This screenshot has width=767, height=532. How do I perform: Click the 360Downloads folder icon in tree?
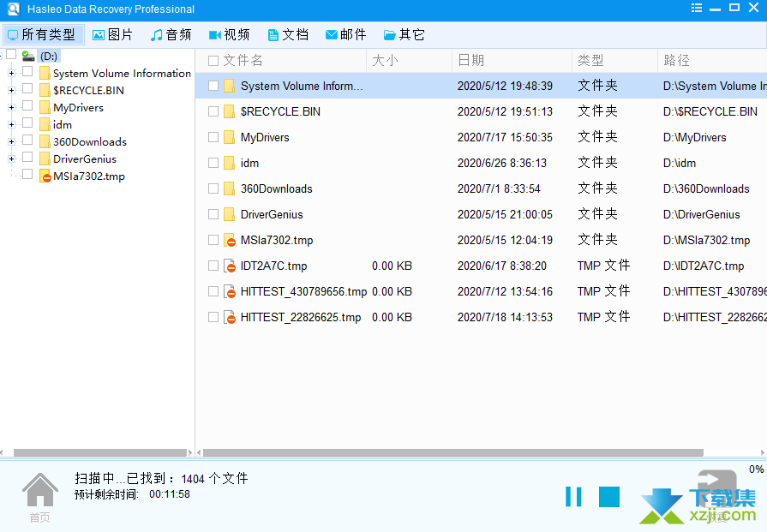(x=45, y=142)
